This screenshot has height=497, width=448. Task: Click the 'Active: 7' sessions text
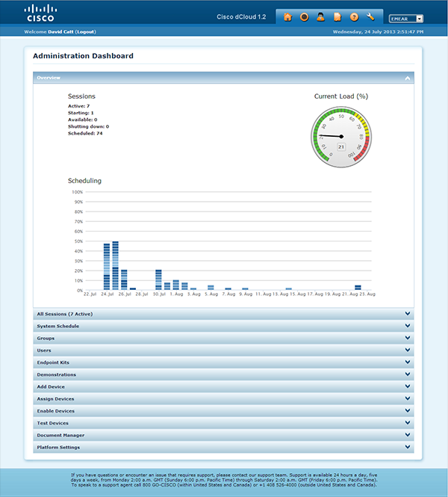[79, 106]
